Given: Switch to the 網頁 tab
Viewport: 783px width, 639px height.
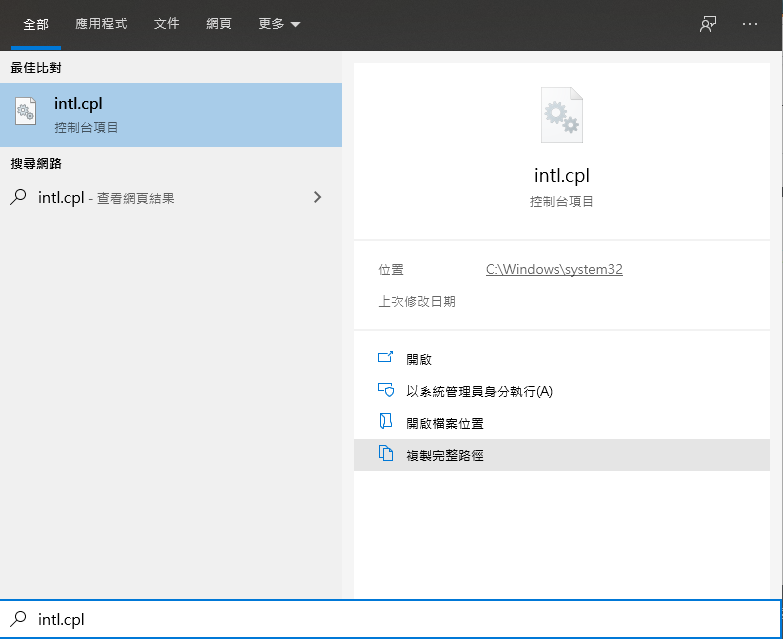Looking at the screenshot, I should pyautogui.click(x=219, y=23).
